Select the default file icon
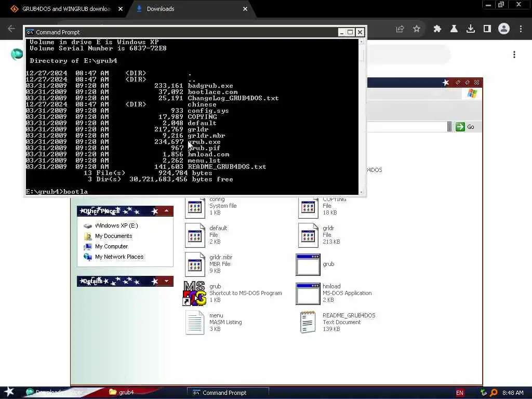The height and width of the screenshot is (399, 532). 195,235
